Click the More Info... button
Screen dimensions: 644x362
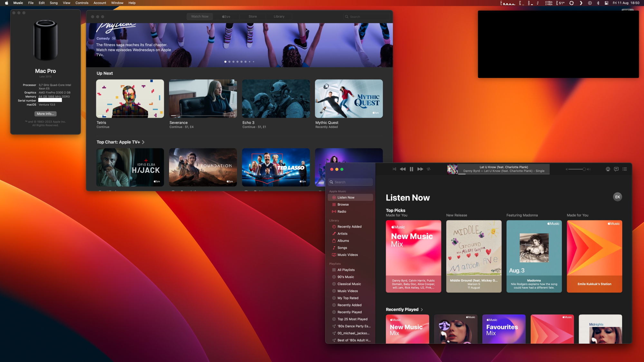[45, 114]
